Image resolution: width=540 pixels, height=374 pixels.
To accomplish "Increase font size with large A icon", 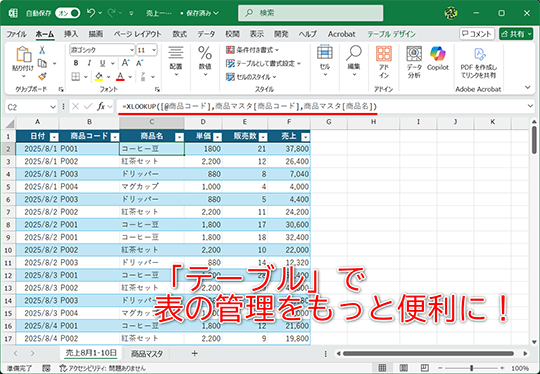I will pyautogui.click(x=125, y=63).
